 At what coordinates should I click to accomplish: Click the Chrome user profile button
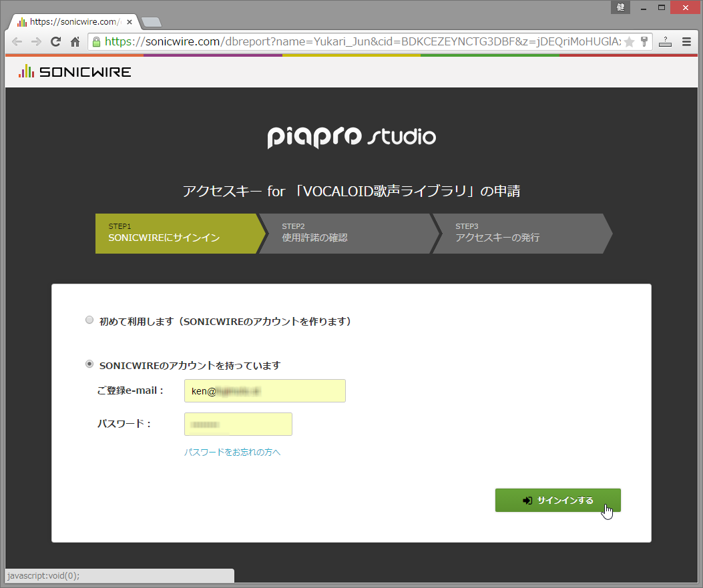pyautogui.click(x=620, y=7)
